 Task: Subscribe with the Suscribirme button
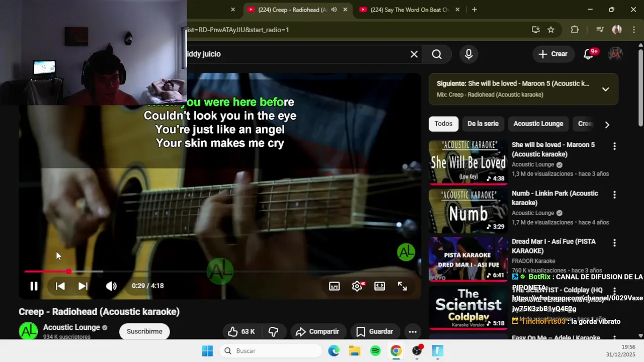pyautogui.click(x=144, y=331)
